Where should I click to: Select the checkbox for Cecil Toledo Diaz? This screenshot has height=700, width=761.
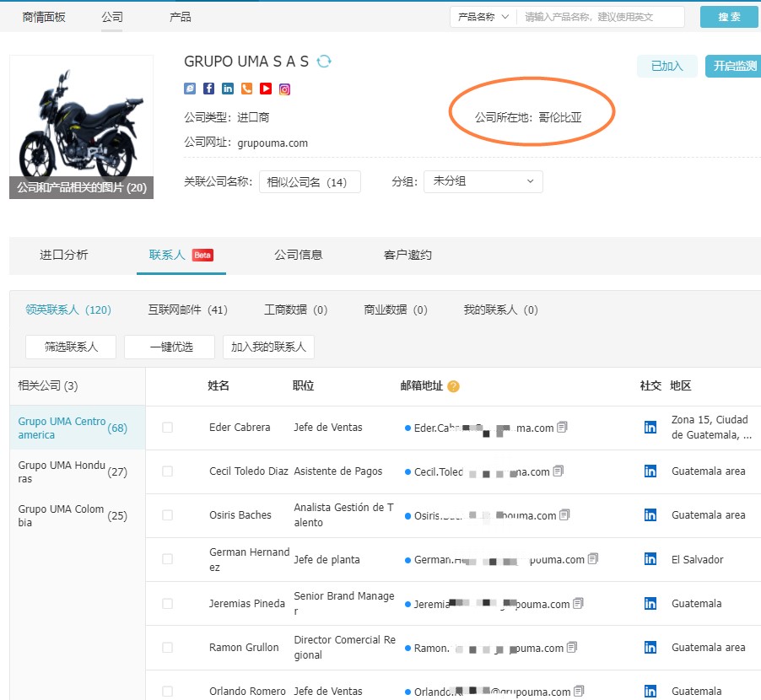[x=167, y=471]
